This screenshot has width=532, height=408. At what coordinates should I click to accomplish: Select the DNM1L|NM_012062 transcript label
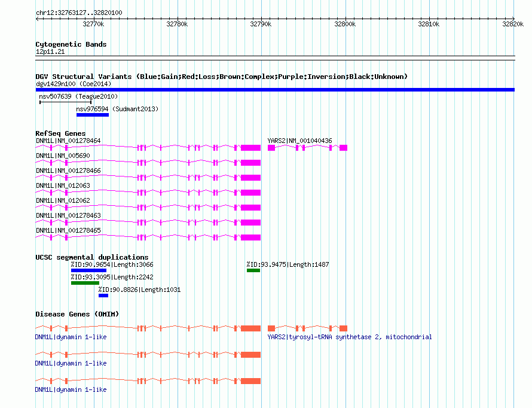click(x=63, y=200)
